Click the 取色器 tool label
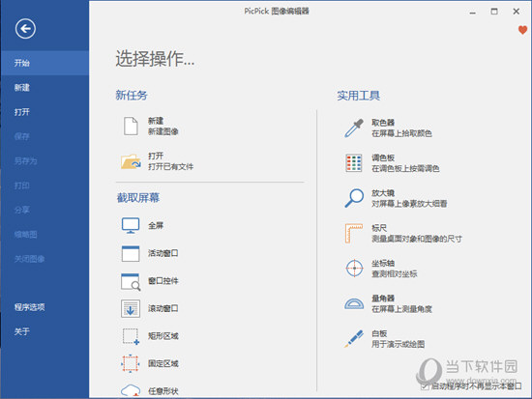 tap(383, 123)
